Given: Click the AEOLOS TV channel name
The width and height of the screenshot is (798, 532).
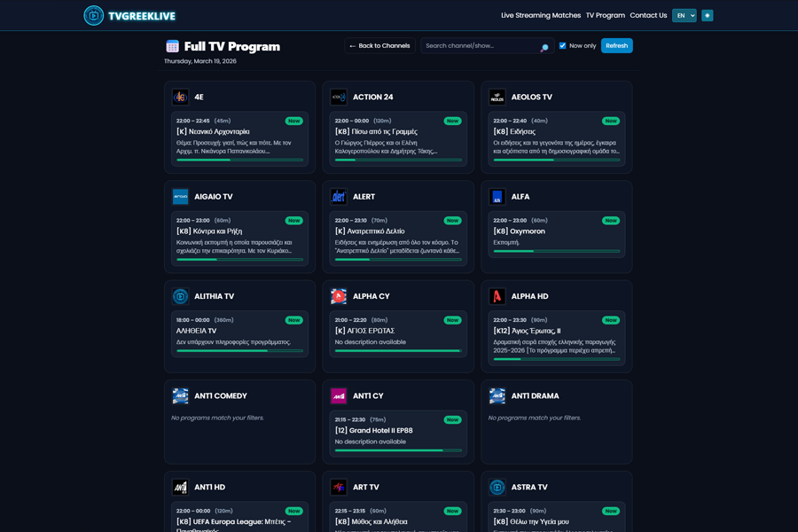Looking at the screenshot, I should pos(531,97).
